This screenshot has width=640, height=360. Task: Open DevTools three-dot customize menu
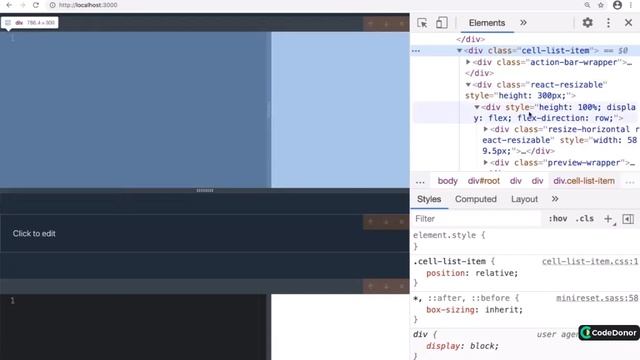coord(608,23)
